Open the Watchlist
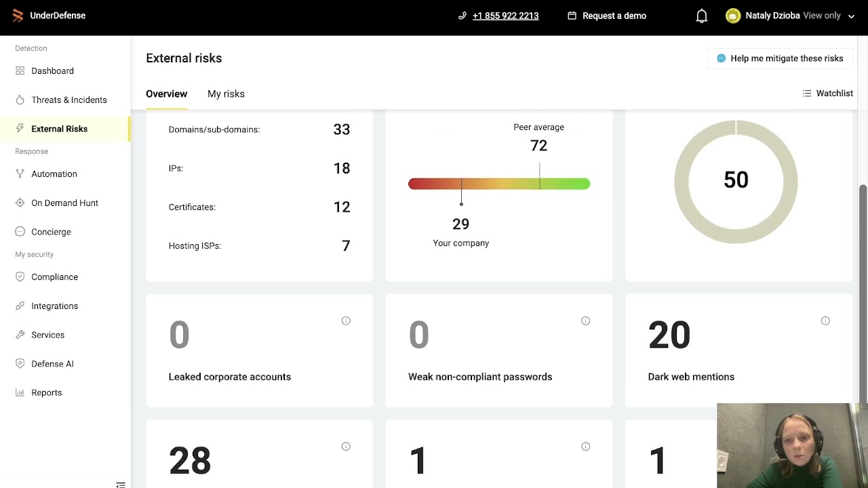Screen dimensions: 868x488 (x=827, y=94)
